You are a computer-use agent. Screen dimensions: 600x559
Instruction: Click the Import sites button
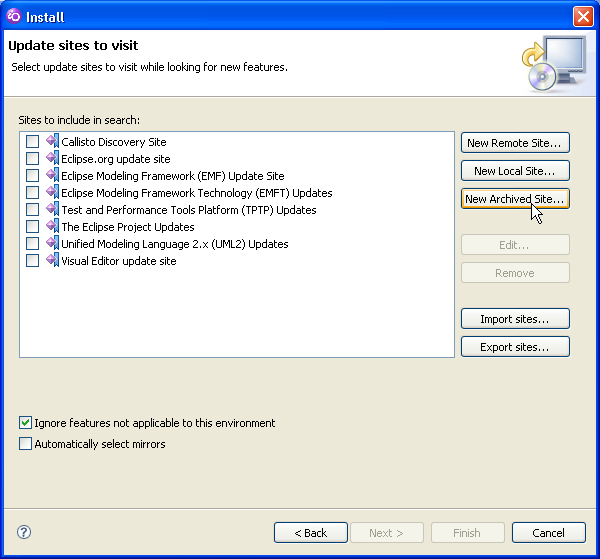point(515,319)
